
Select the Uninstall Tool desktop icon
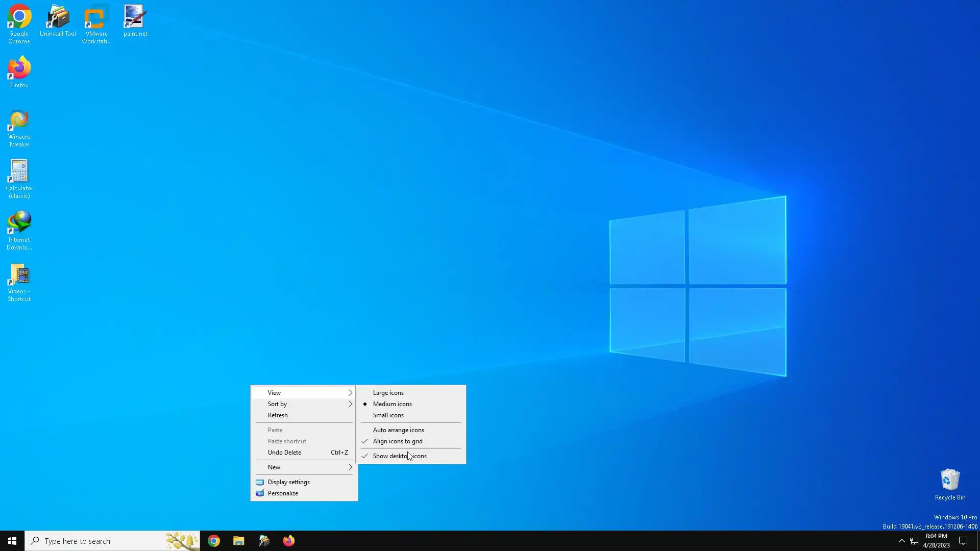58,18
